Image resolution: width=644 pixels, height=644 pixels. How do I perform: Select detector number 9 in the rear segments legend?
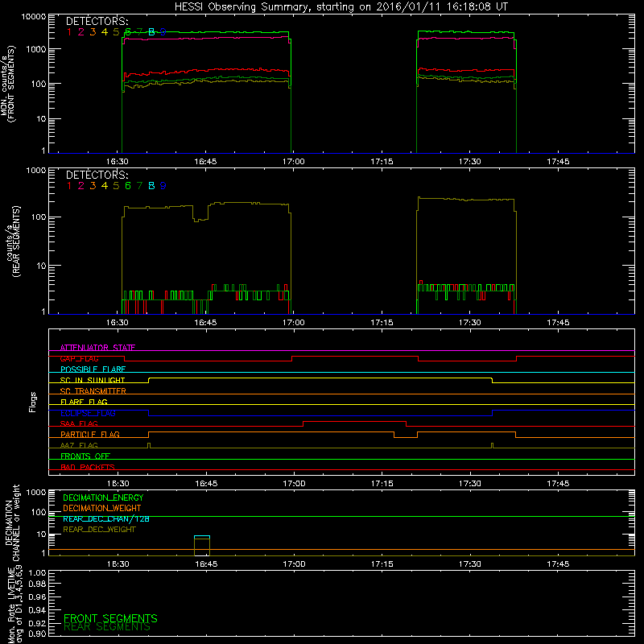tap(163, 186)
